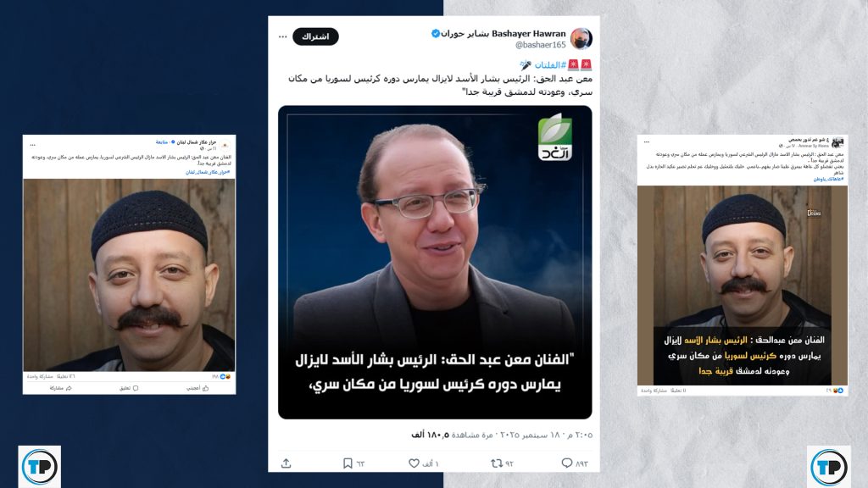Open the three-dots menu on the tweet
868x488 pixels.
click(283, 37)
